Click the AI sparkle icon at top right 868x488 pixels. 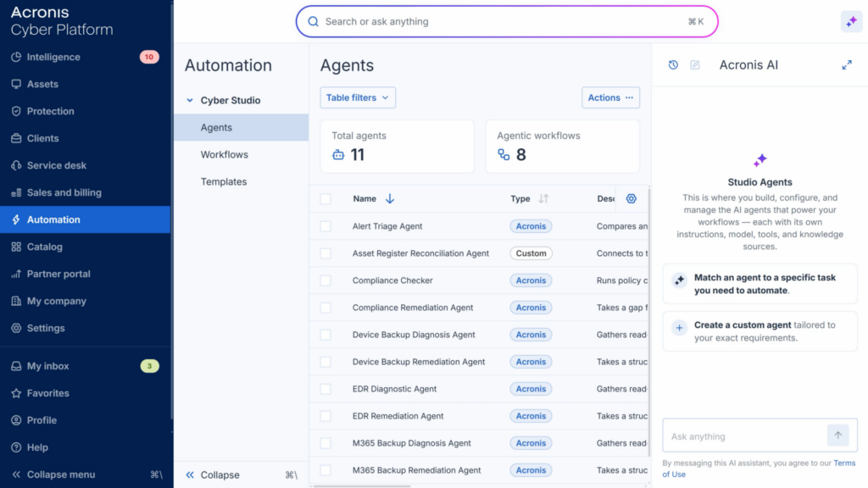point(851,21)
